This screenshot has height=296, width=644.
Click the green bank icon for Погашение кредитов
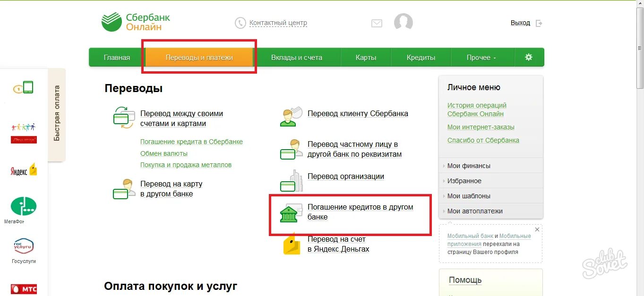tap(291, 213)
